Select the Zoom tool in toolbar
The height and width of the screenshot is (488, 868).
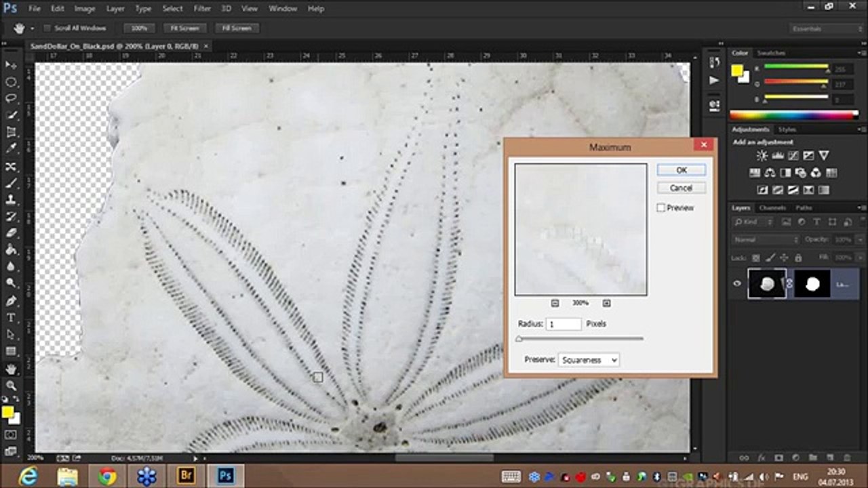(11, 385)
